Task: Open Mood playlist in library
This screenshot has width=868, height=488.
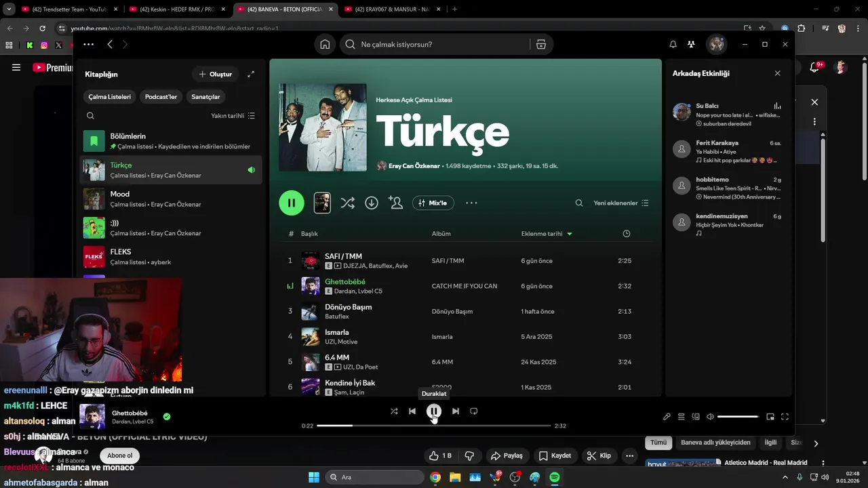Action: [171, 199]
